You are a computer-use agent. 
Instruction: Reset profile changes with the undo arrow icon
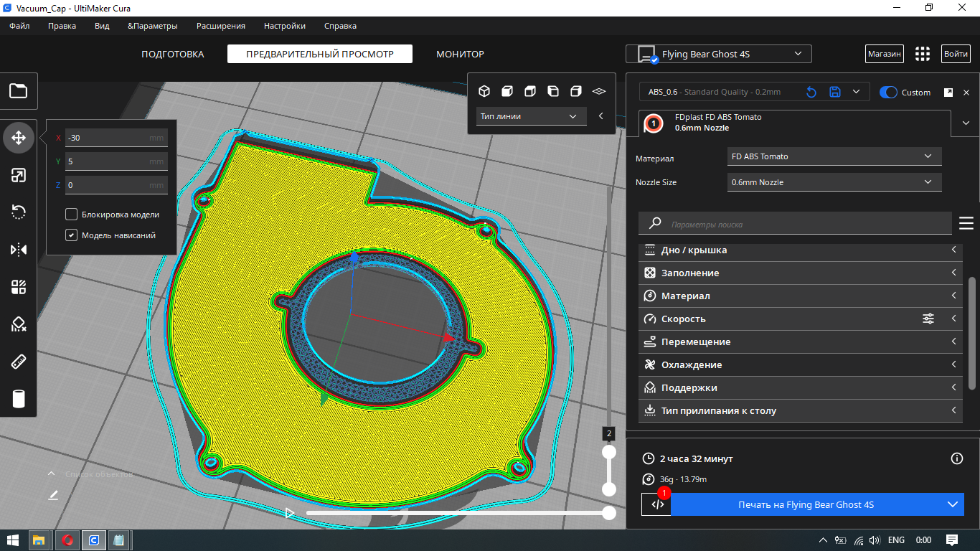click(x=811, y=92)
